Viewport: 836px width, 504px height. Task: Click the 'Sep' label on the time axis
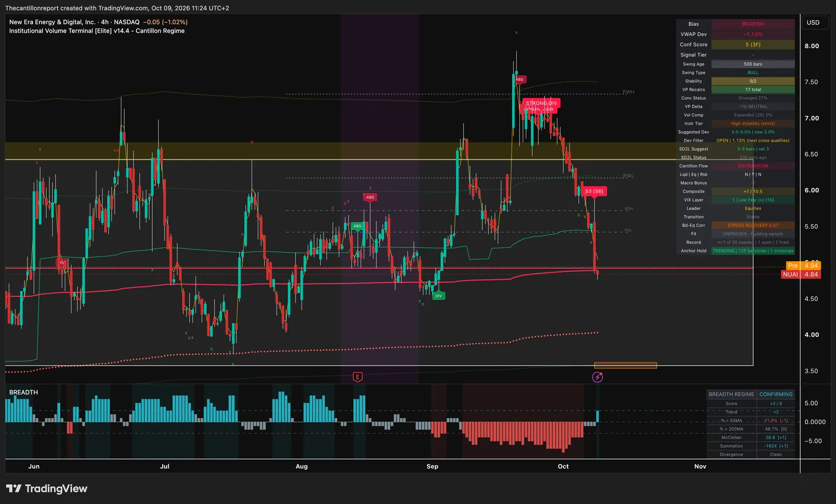tap(432, 467)
